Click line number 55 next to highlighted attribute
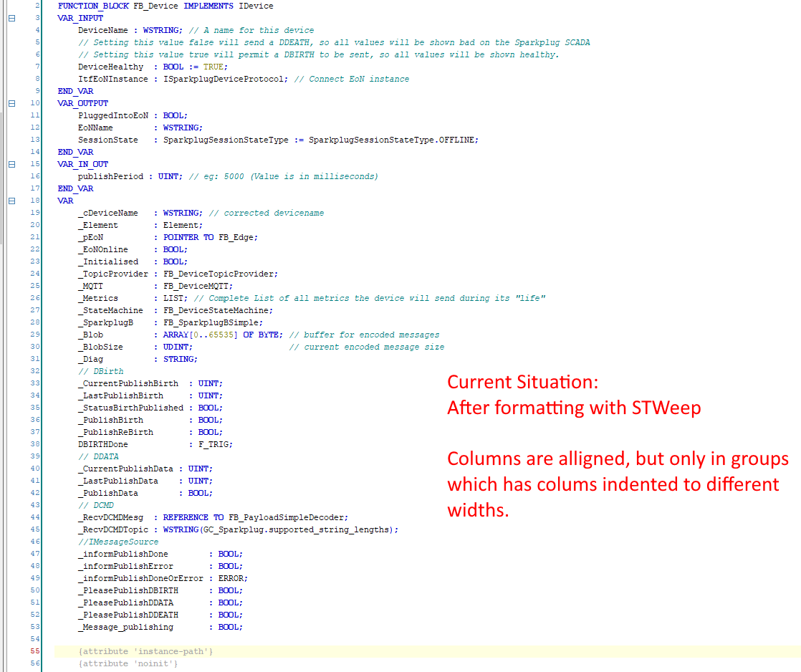Screen dimensions: 801x672 pyautogui.click(x=33, y=651)
